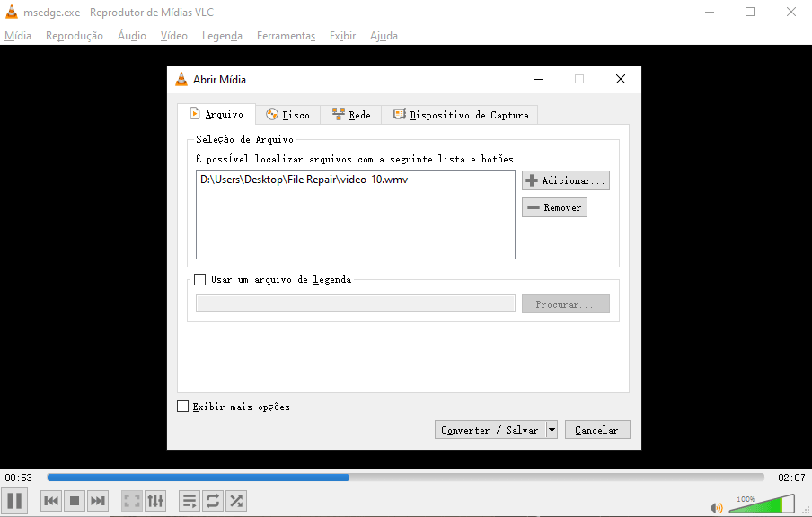Open the extended settings equalizer icon

coord(154,500)
